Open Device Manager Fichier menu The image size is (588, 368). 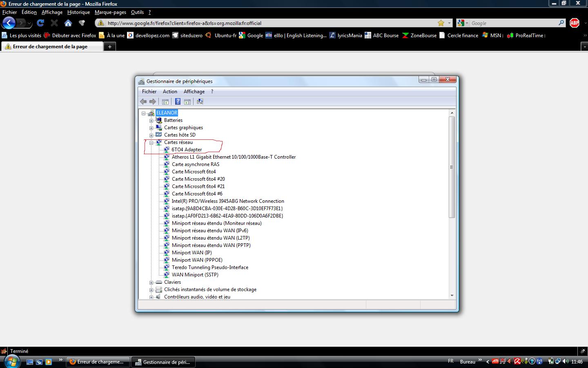click(x=149, y=92)
